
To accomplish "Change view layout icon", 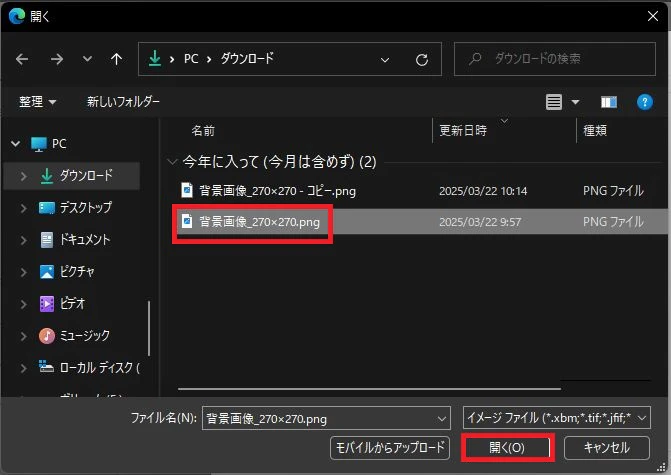I will 553,102.
